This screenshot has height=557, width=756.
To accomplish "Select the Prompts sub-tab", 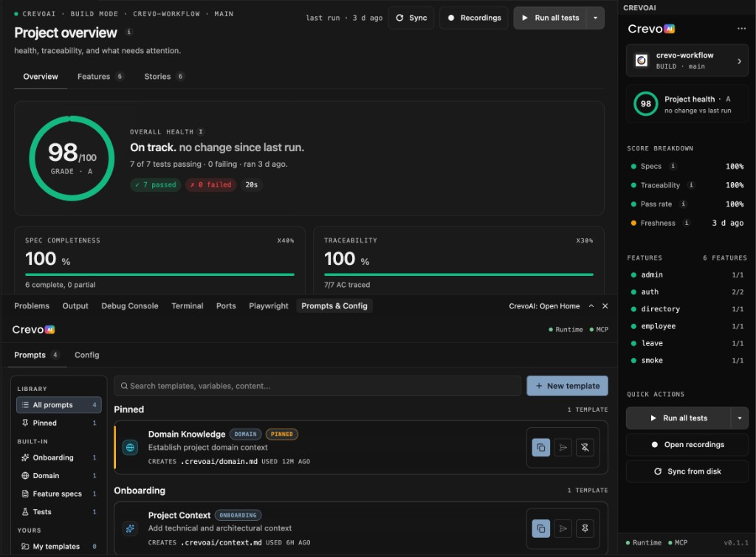I will (x=36, y=355).
